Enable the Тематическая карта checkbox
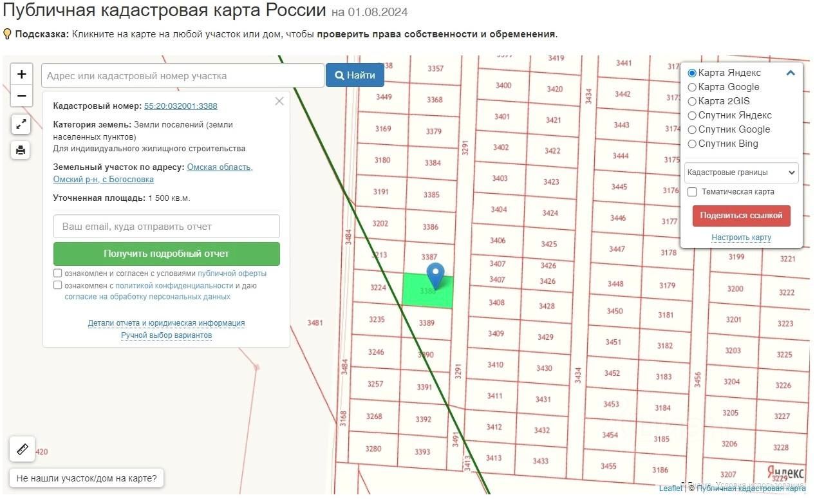 pos(692,192)
